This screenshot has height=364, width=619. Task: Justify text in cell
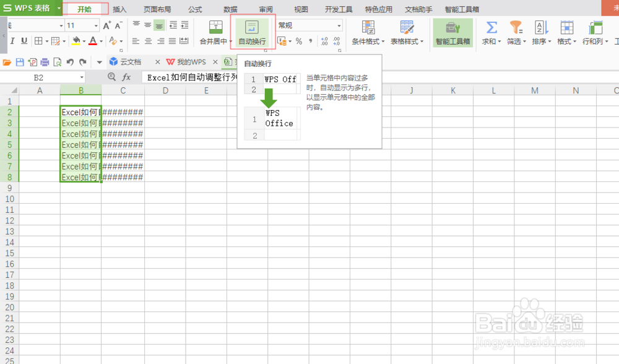(x=172, y=41)
